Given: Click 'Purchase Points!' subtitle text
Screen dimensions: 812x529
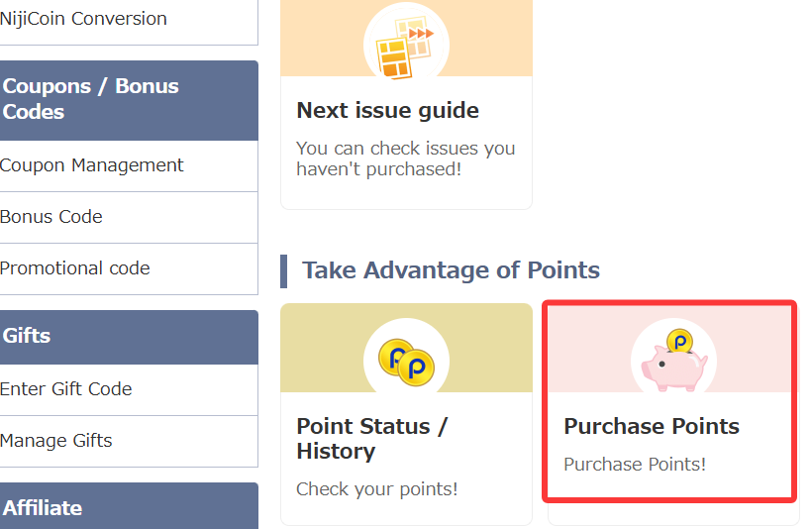Looking at the screenshot, I should click(x=634, y=464).
